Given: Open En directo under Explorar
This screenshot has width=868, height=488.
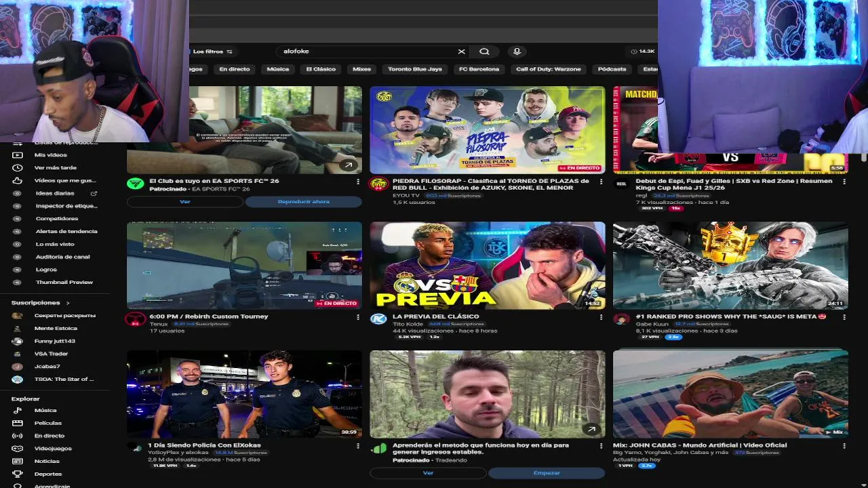Looking at the screenshot, I should (x=49, y=436).
